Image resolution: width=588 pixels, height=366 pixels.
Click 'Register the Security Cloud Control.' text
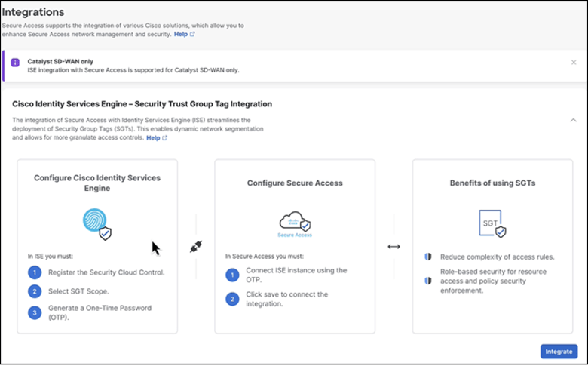click(x=106, y=272)
